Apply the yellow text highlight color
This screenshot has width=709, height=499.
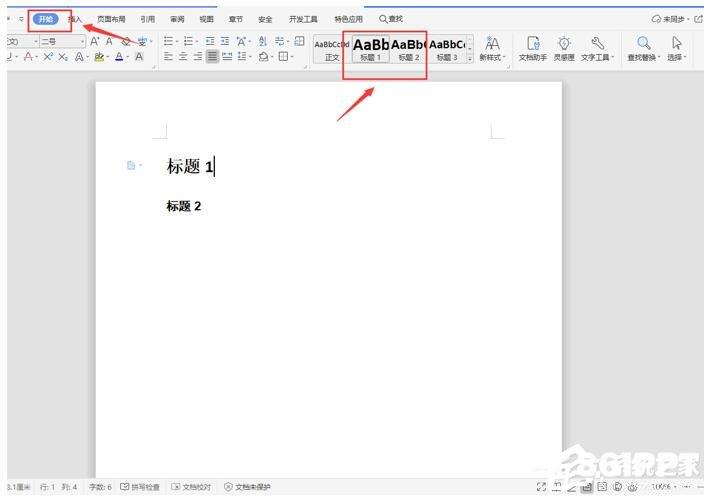(99, 57)
